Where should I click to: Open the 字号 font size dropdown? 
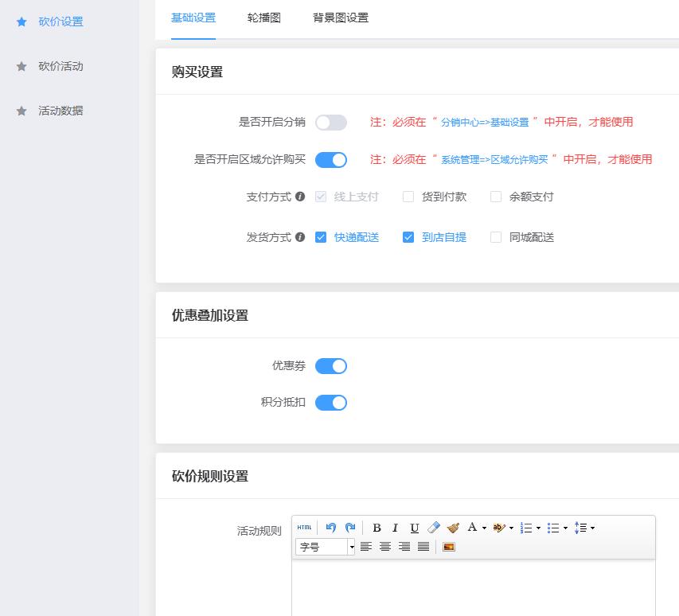pos(326,547)
